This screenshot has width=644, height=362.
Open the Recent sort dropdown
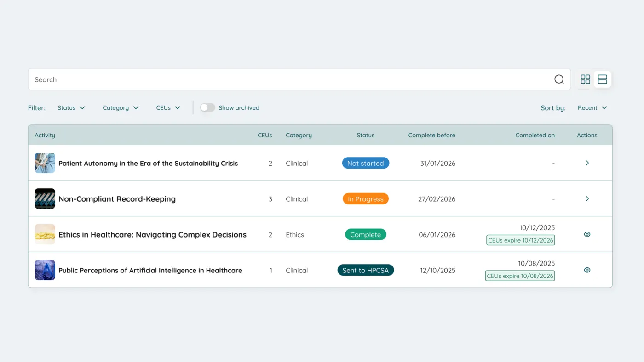(x=592, y=108)
